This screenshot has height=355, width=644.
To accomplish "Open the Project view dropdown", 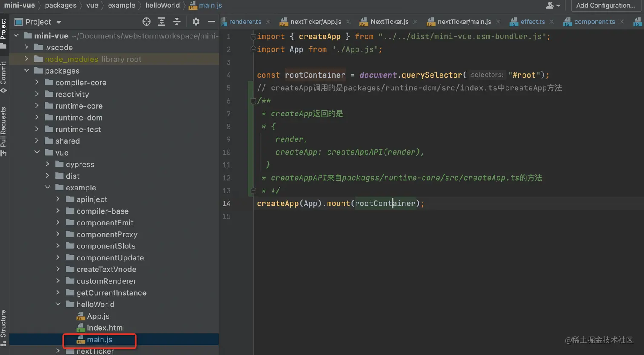I will [x=38, y=22].
